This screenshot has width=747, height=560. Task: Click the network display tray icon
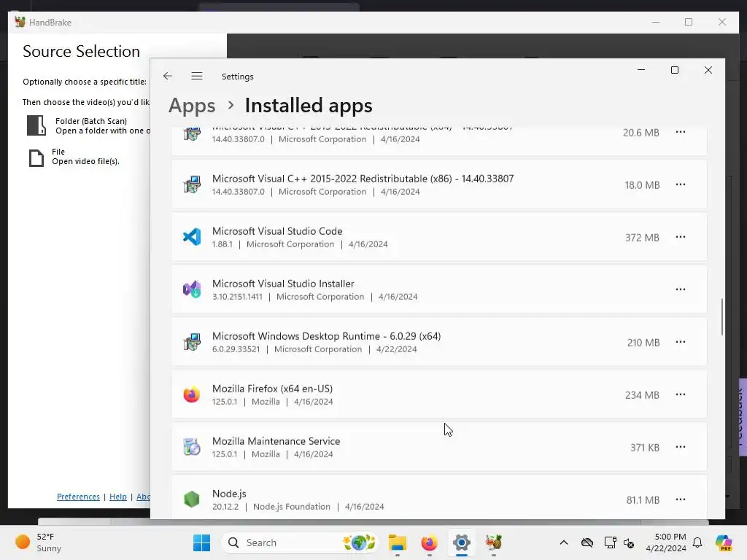(610, 542)
